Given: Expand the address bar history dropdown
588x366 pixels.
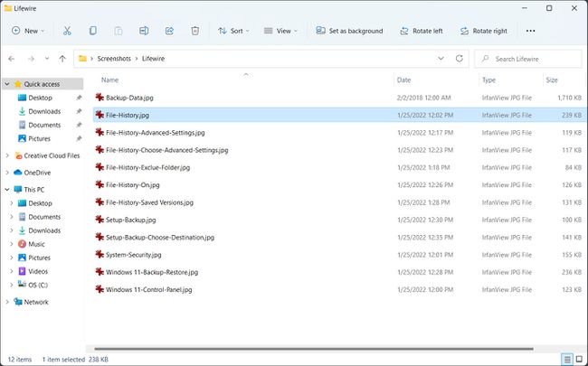Looking at the screenshot, I should 441,59.
